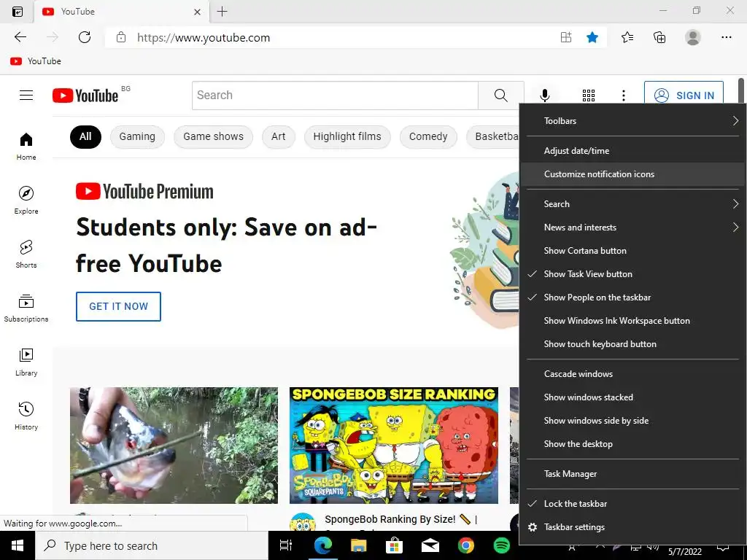The height and width of the screenshot is (560, 747).
Task: Open the Collections icon
Action: [x=659, y=37]
